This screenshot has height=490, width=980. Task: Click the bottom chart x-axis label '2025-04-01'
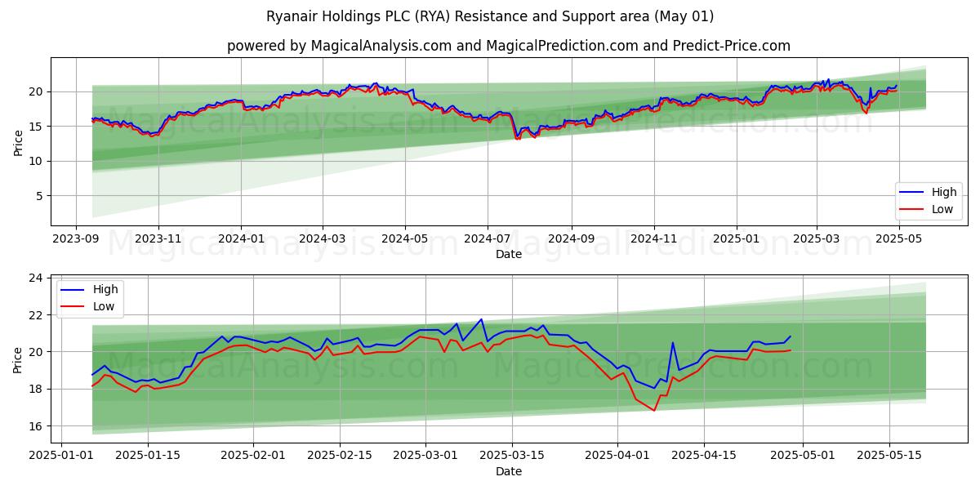(x=617, y=457)
